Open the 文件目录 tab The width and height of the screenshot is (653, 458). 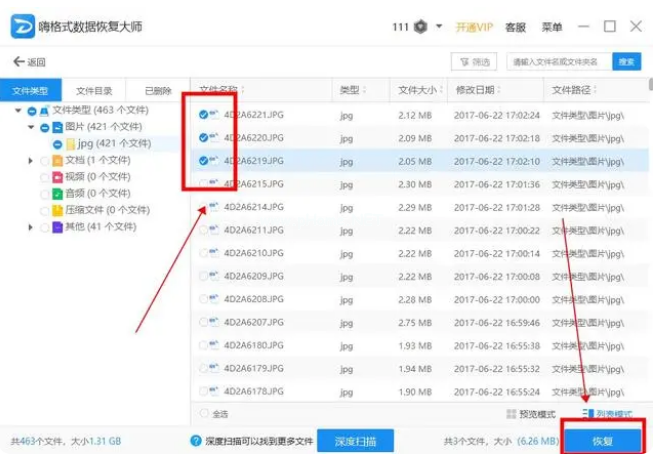coord(94,91)
